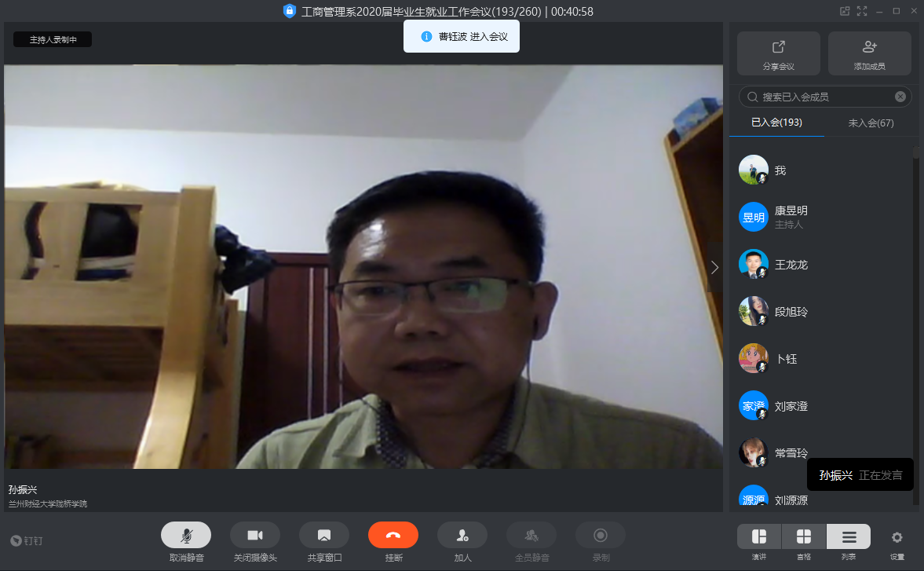Collapse member panel with right chevron
924x571 pixels.
click(714, 267)
